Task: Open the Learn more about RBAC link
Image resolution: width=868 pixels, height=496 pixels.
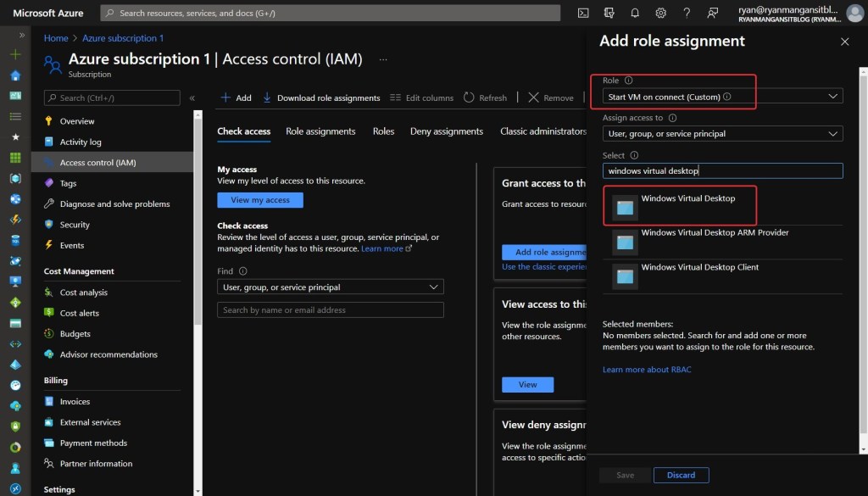Action: (x=647, y=369)
